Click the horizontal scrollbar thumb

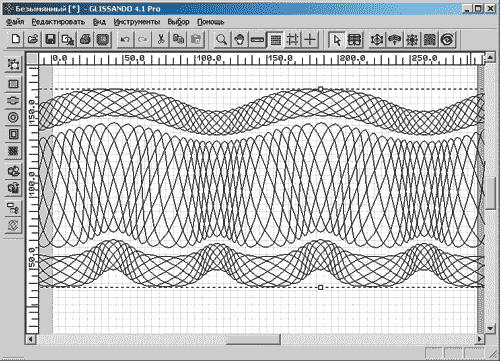(x=253, y=339)
